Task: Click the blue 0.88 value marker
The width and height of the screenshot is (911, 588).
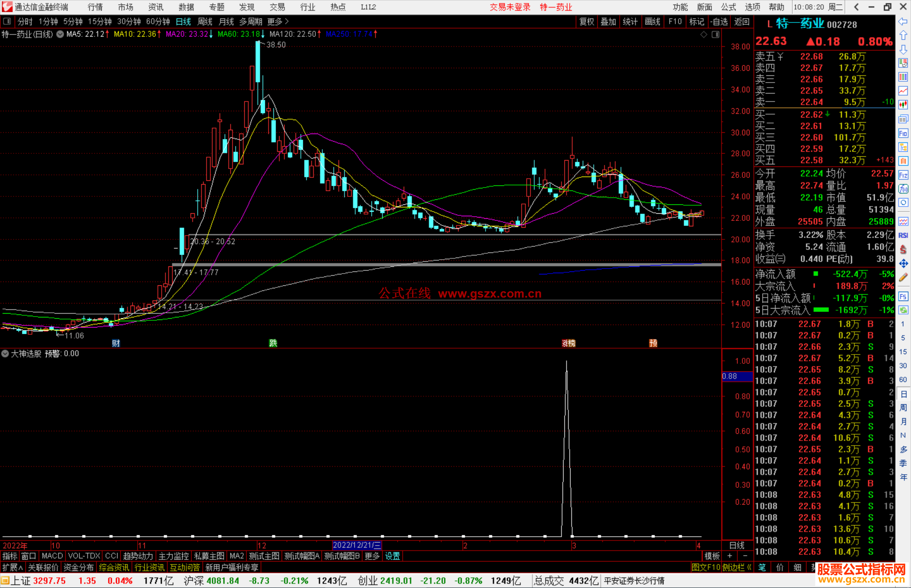Action: pyautogui.click(x=736, y=376)
